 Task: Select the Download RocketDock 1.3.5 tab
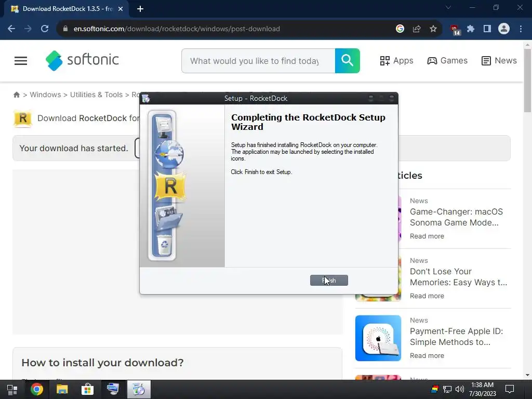pos(66,9)
